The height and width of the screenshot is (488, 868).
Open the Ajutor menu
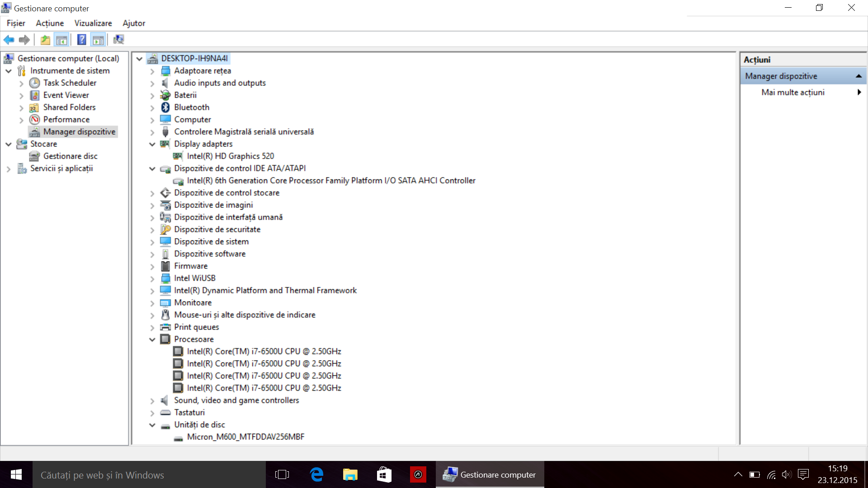point(134,23)
